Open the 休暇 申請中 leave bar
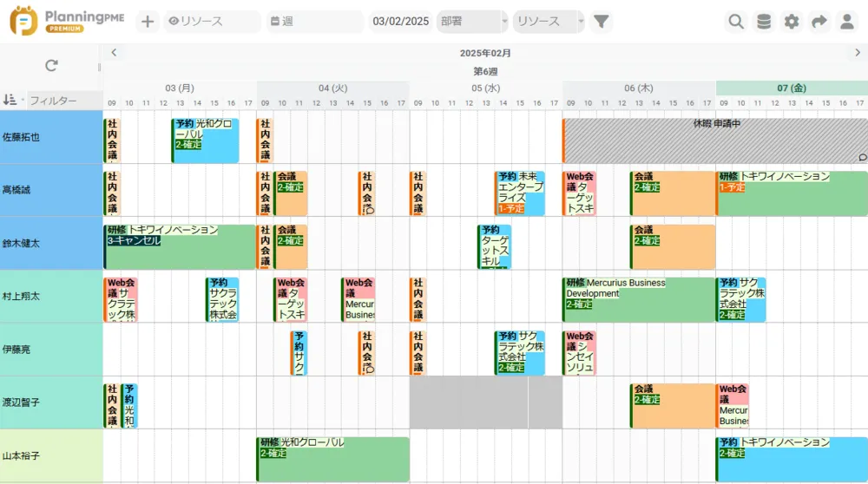Viewport: 868px width, 484px height. pyautogui.click(x=715, y=141)
